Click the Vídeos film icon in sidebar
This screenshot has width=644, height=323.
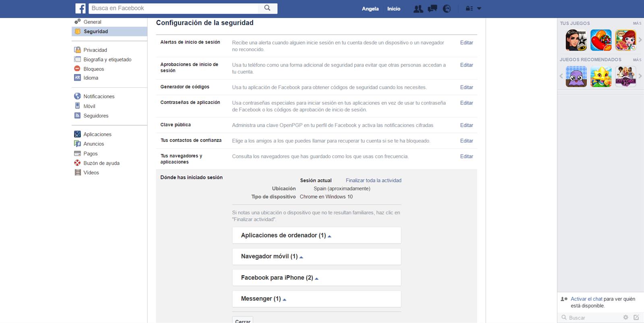tap(78, 172)
